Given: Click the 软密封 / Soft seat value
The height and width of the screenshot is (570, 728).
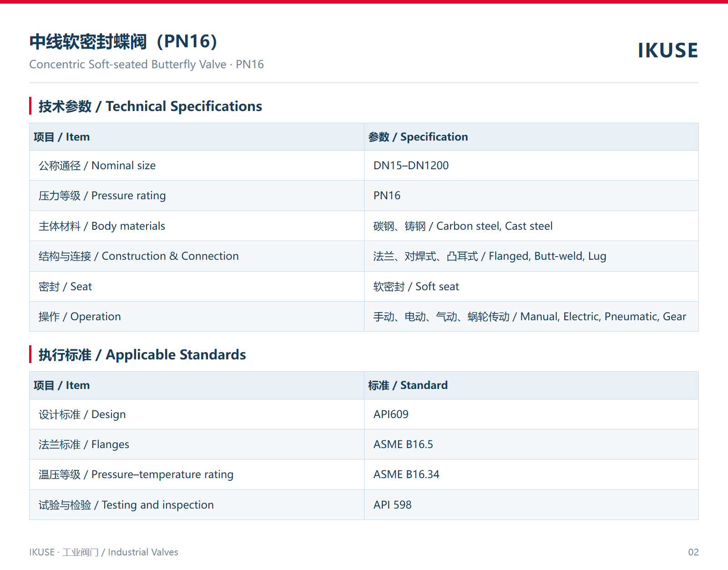Looking at the screenshot, I should coord(416,287).
